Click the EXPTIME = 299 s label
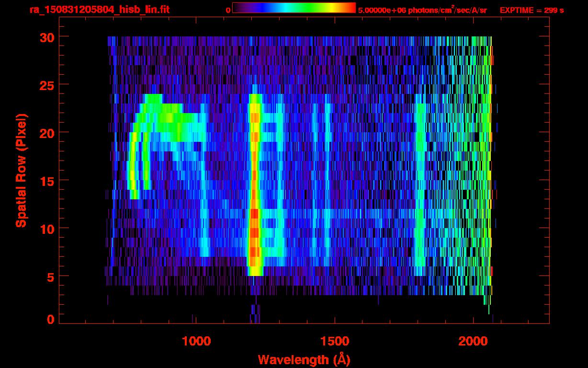The image size is (588, 368). click(x=531, y=10)
